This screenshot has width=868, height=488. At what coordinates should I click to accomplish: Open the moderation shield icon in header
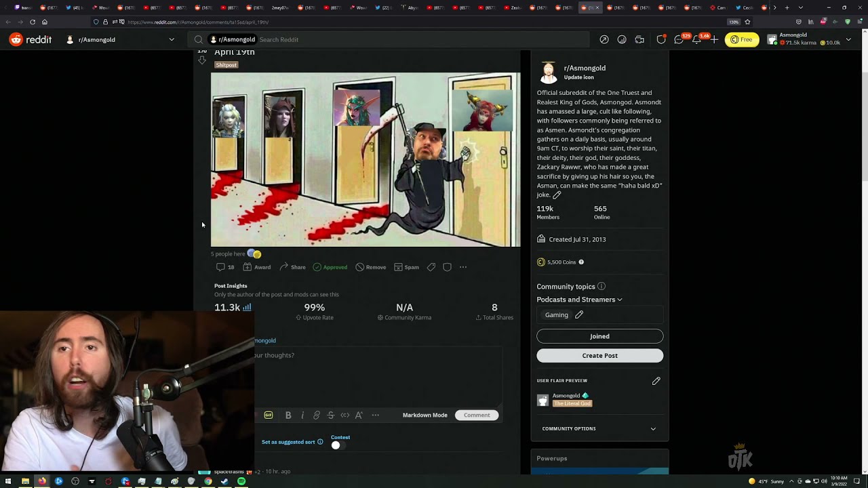661,39
